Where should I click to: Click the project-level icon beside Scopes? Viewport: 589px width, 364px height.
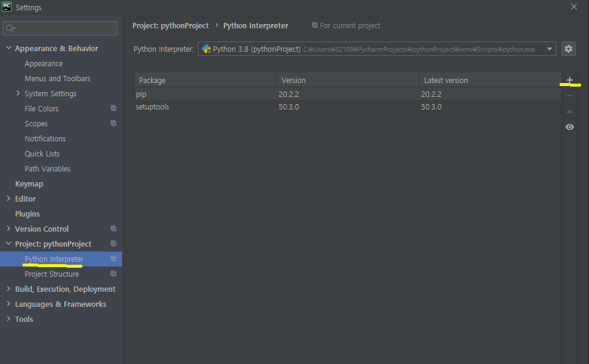113,123
